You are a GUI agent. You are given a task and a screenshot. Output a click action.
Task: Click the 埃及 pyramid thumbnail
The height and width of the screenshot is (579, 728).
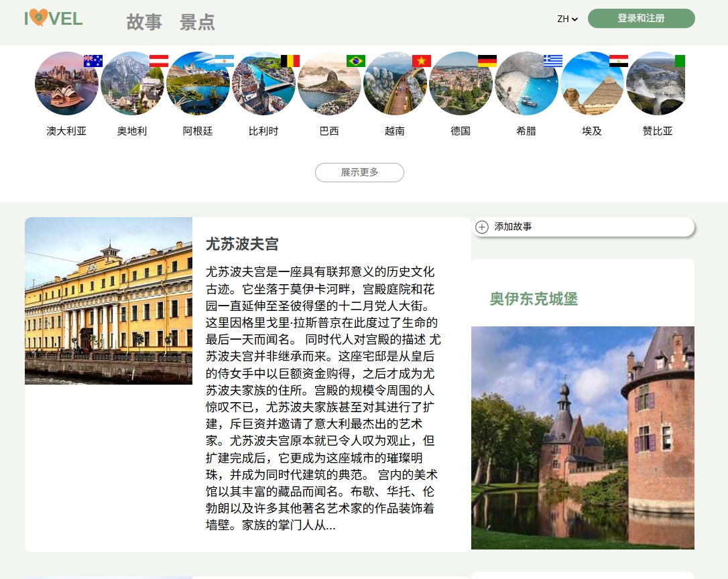592,83
